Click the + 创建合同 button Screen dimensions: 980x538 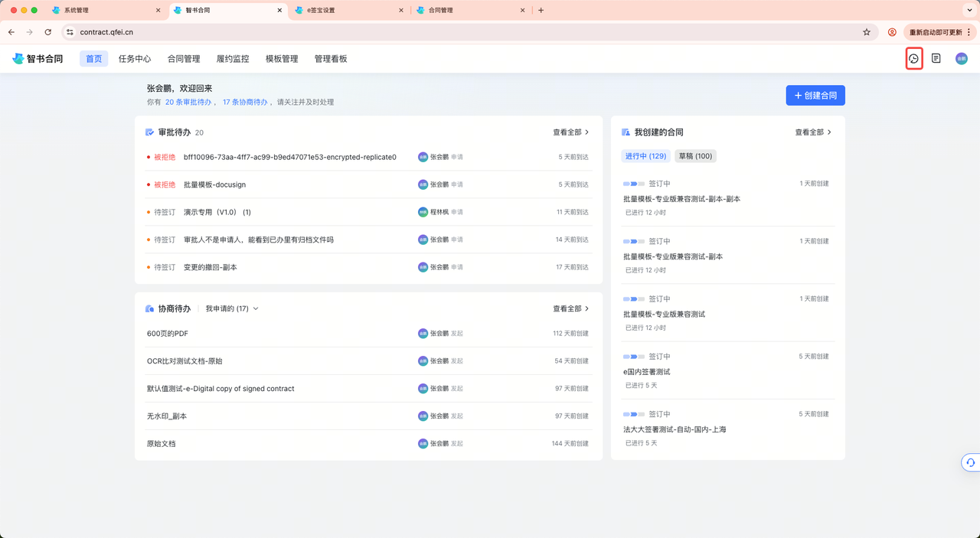tap(815, 95)
